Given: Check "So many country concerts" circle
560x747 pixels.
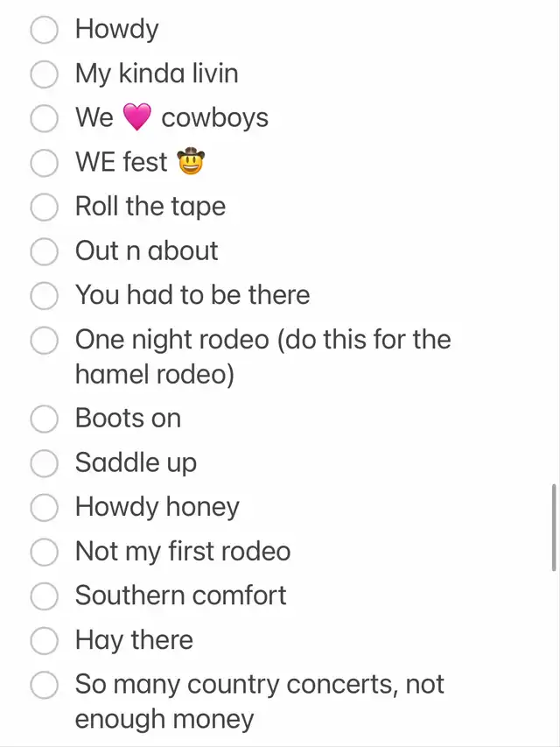Looking at the screenshot, I should 44,685.
